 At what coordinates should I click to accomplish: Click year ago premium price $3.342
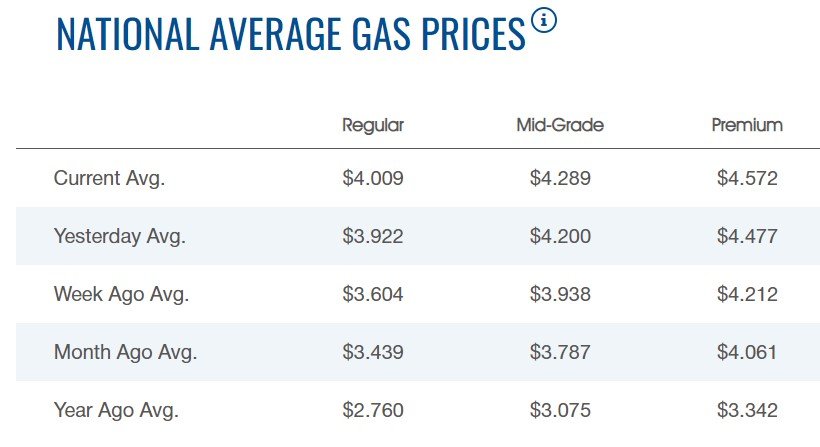tap(747, 410)
